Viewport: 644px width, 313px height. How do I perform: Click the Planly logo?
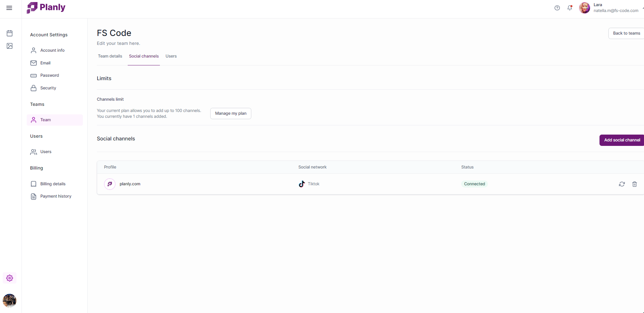point(46,8)
